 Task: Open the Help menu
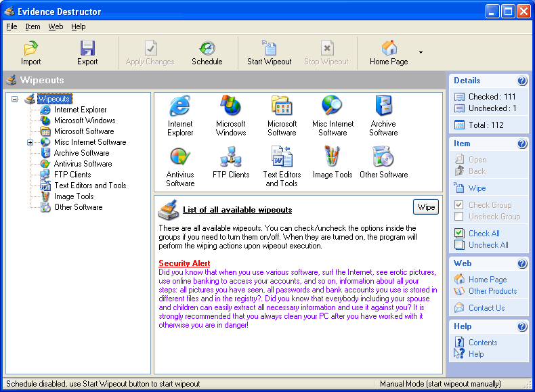78,26
